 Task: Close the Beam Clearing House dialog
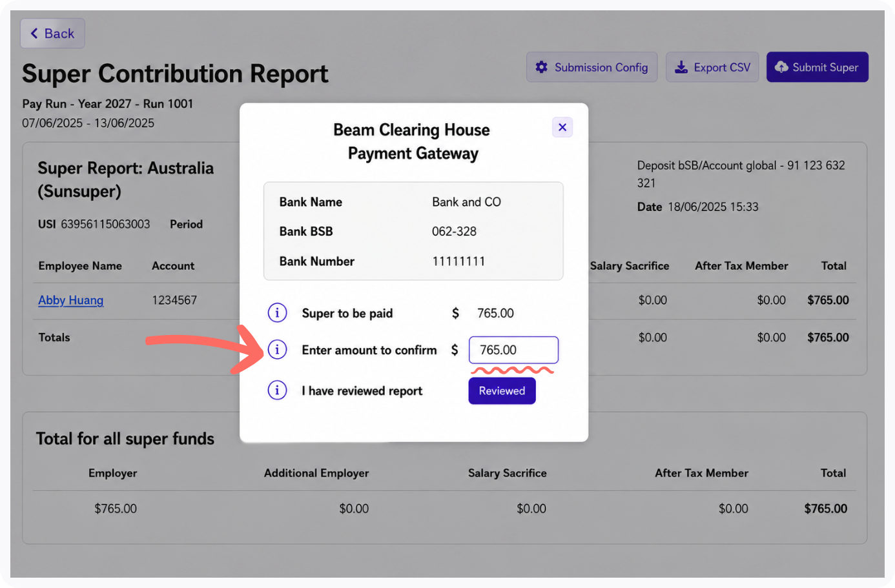(x=562, y=127)
